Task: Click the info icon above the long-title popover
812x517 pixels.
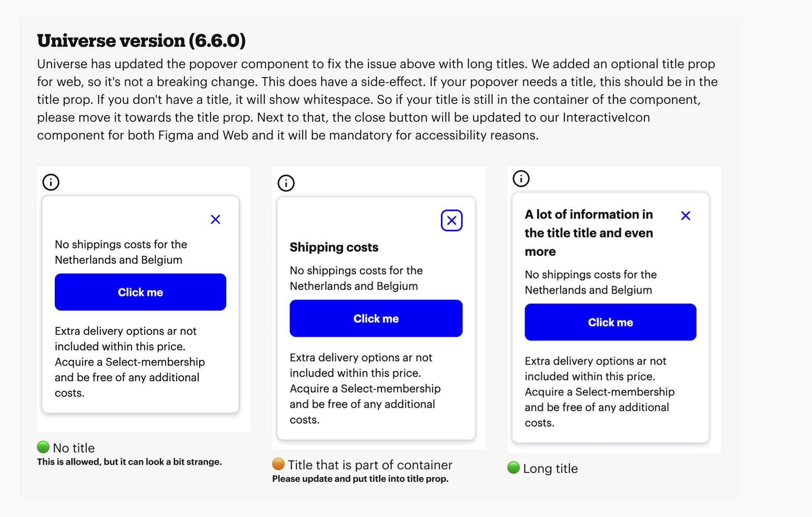Action: 521,179
